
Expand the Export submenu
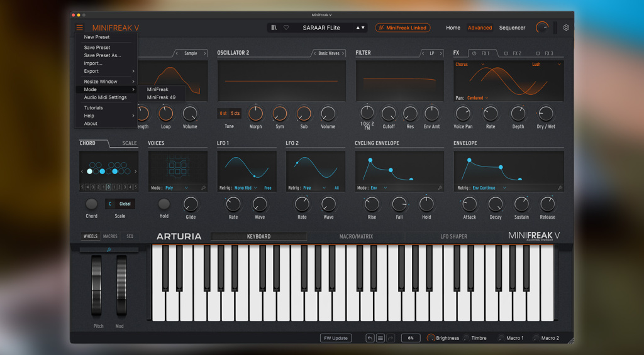point(107,71)
